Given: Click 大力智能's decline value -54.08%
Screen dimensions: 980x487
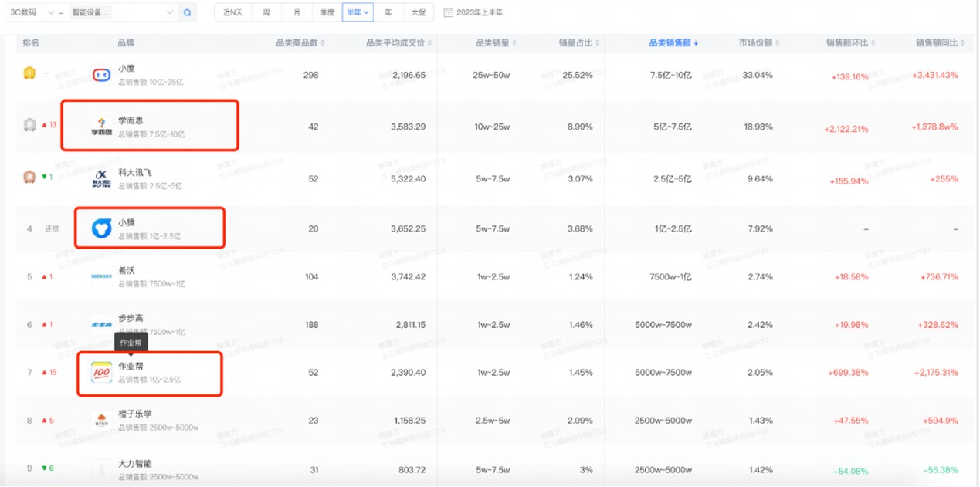Looking at the screenshot, I should [850, 471].
